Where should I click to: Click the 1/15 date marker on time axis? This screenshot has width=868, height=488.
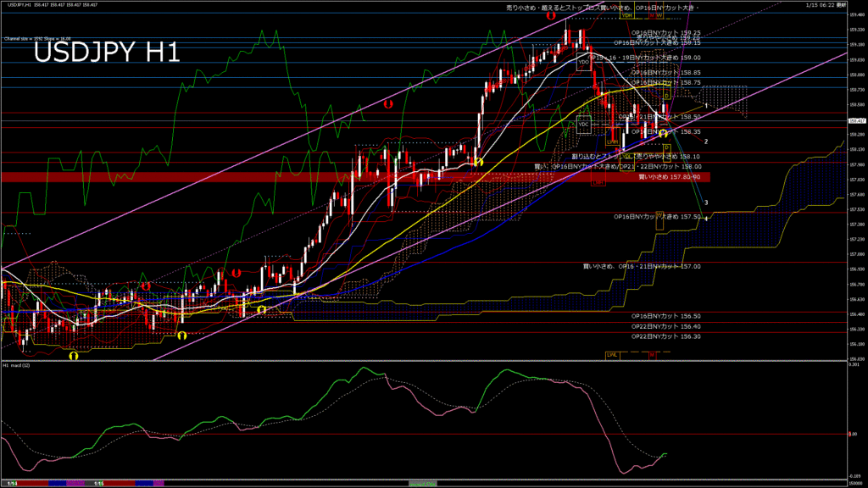[x=99, y=484]
